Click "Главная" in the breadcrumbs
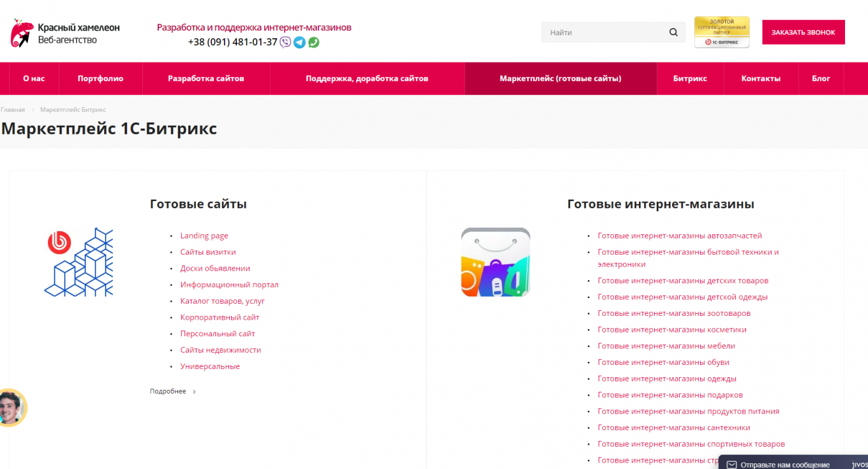This screenshot has width=868, height=469. [13, 110]
